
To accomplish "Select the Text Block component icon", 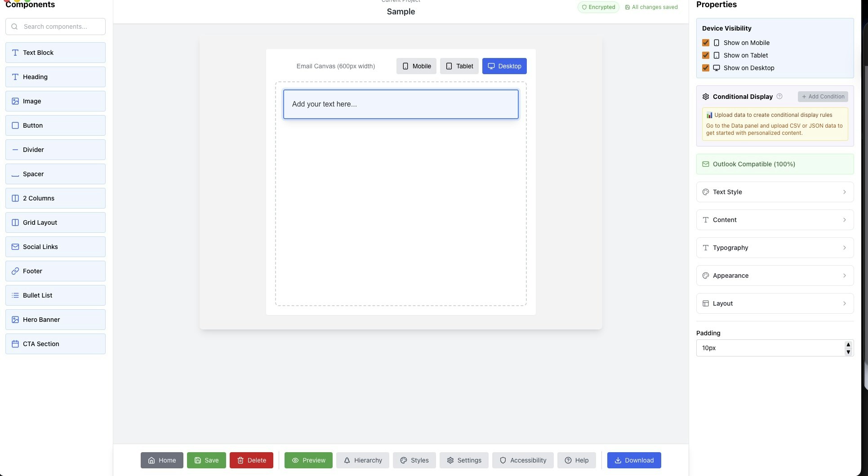I will [x=14, y=52].
